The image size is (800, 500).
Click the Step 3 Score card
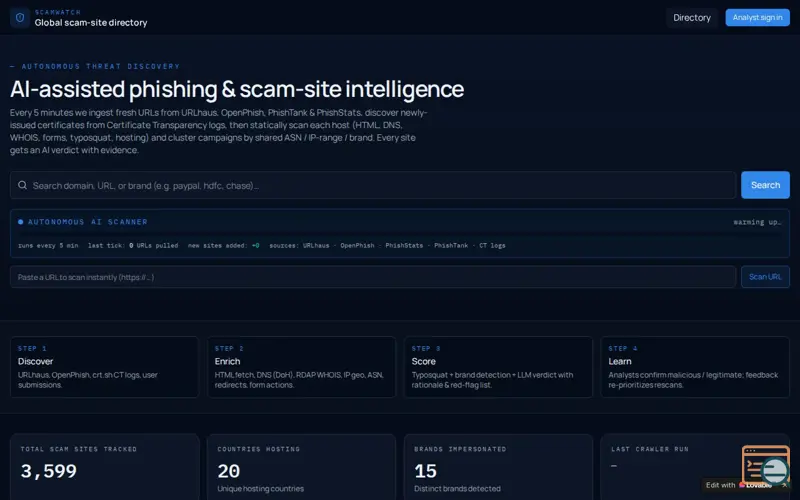click(498, 367)
